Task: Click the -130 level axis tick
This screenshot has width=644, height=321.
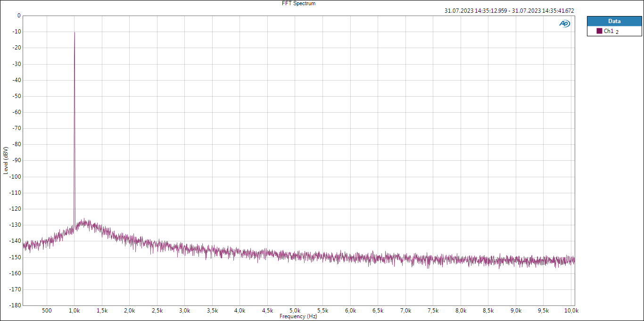Action: tap(15, 225)
